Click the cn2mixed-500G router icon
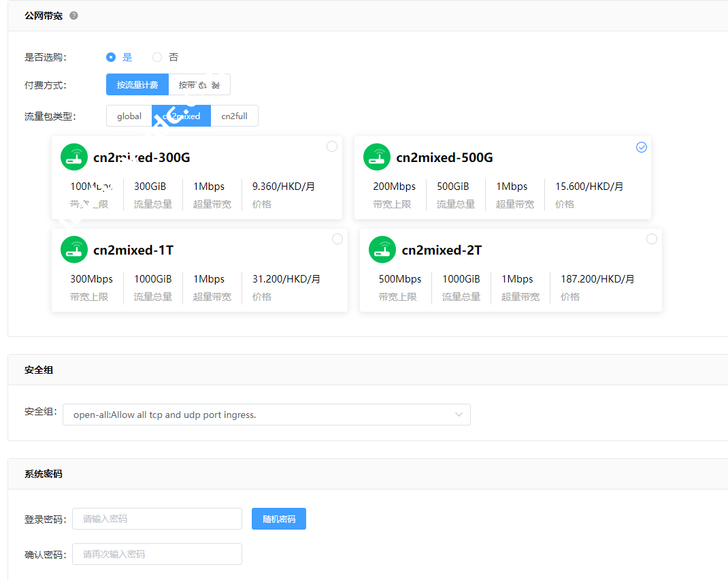The width and height of the screenshot is (728, 580). pos(377,157)
